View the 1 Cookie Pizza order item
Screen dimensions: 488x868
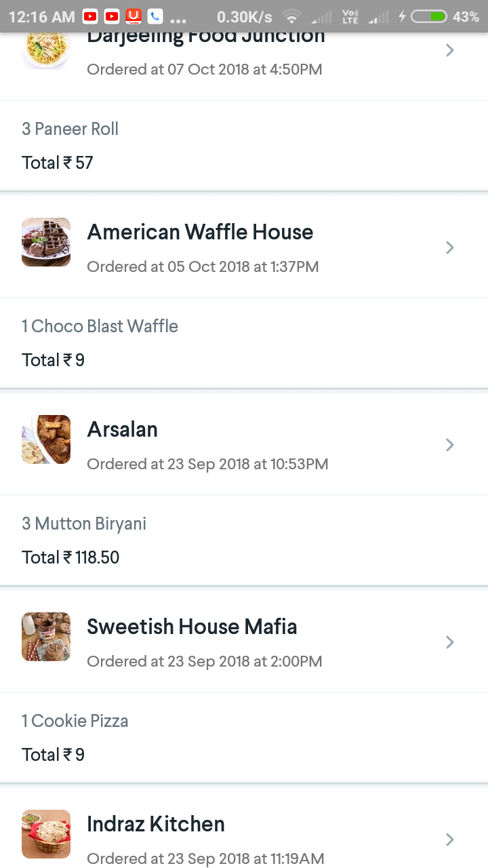75,721
